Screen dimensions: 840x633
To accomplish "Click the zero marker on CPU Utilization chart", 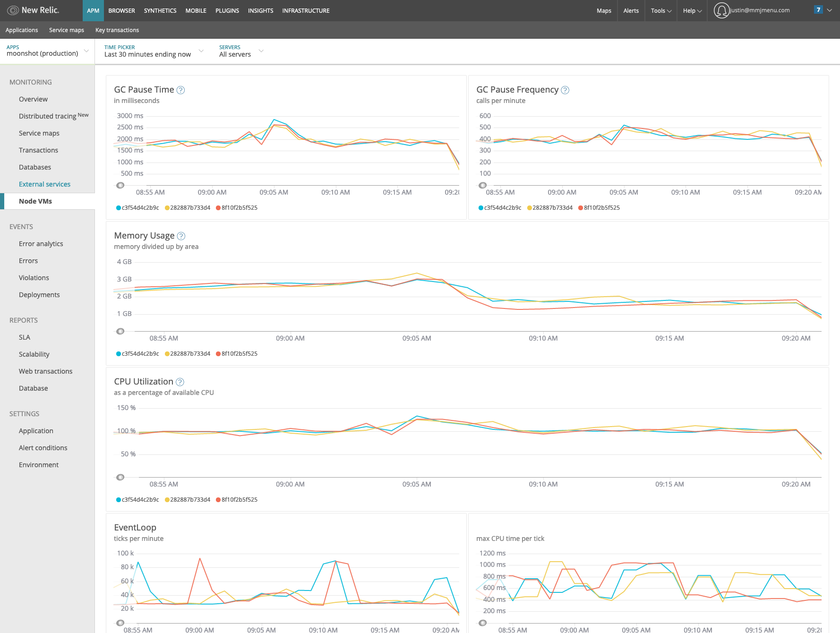I will click(x=120, y=477).
